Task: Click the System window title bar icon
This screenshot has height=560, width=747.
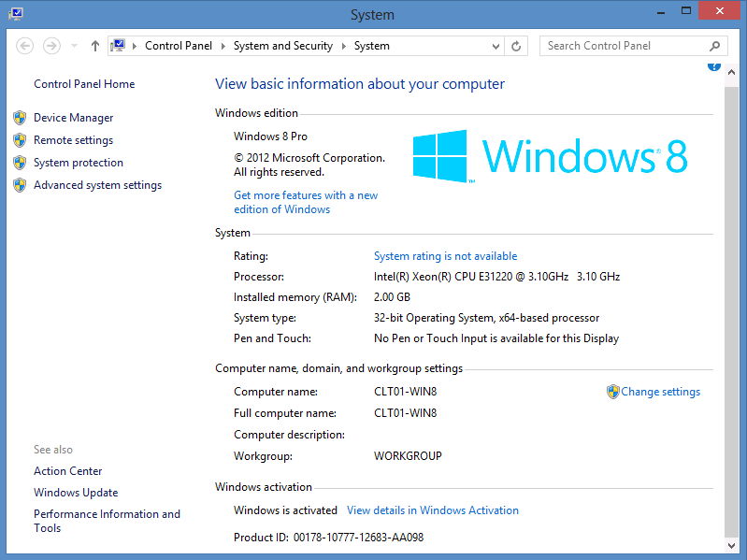Action: [16, 13]
